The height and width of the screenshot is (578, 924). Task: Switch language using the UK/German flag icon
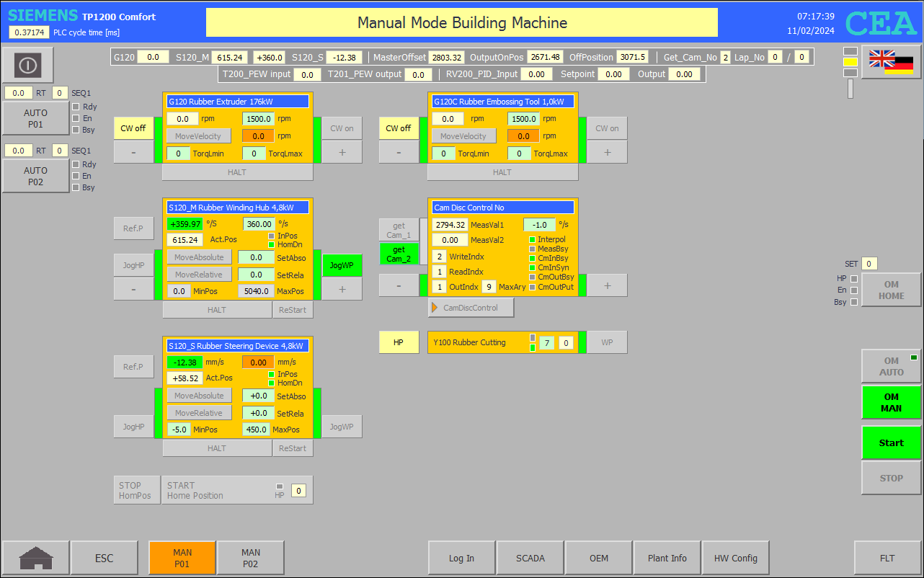pyautogui.click(x=891, y=62)
